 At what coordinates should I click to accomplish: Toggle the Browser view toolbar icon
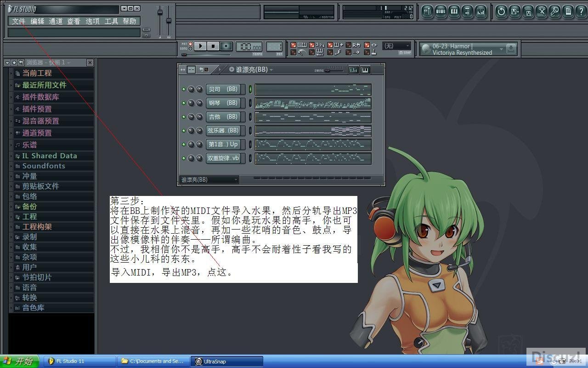pyautogui.click(x=467, y=12)
